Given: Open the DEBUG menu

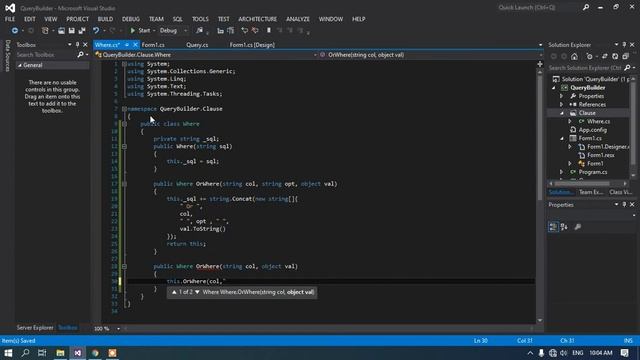Looking at the screenshot, I should coord(131,19).
